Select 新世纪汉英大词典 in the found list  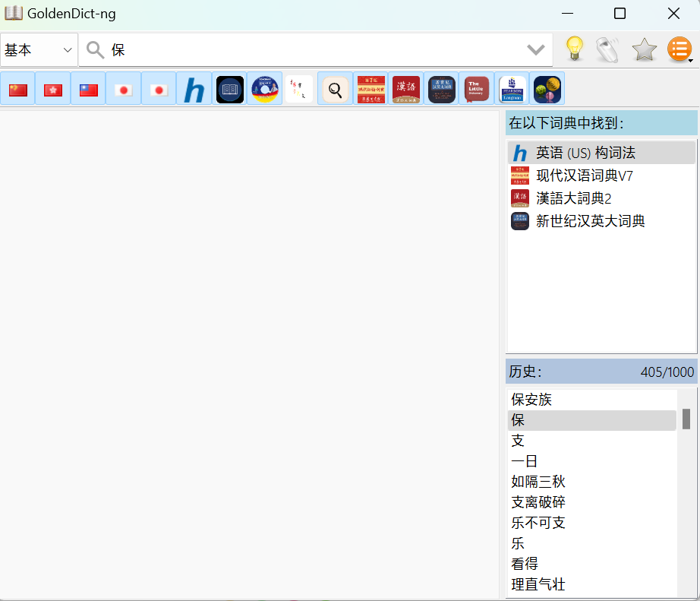click(x=601, y=221)
